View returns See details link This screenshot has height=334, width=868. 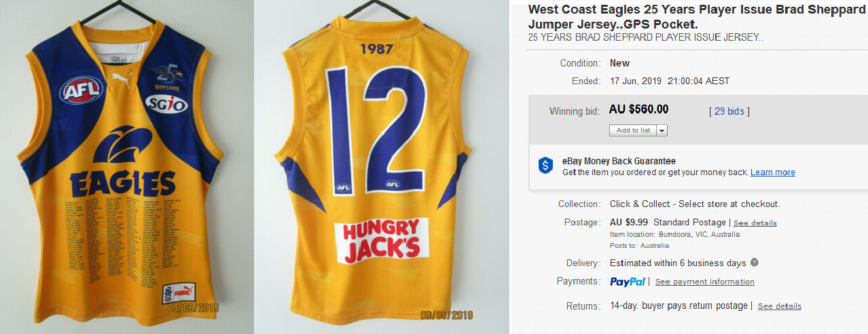pyautogui.click(x=779, y=306)
